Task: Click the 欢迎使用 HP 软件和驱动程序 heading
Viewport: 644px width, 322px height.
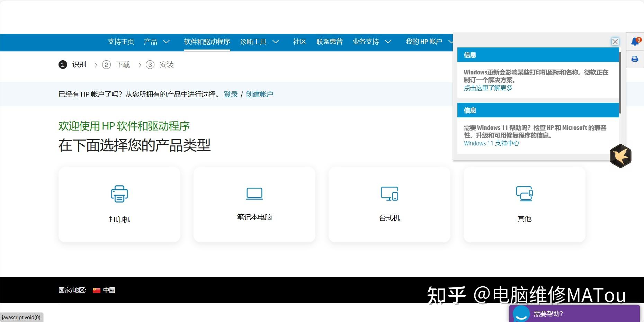Action: click(x=124, y=126)
